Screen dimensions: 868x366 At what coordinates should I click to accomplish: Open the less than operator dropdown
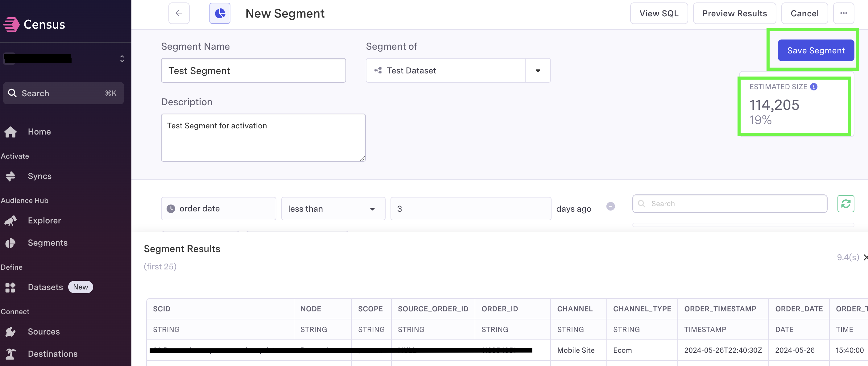[333, 209]
